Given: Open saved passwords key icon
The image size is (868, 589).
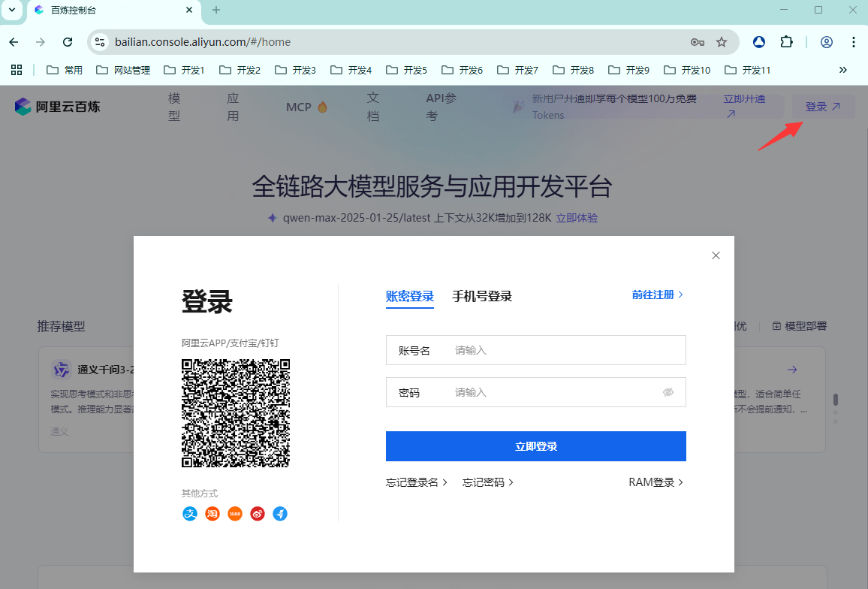Looking at the screenshot, I should tap(698, 42).
